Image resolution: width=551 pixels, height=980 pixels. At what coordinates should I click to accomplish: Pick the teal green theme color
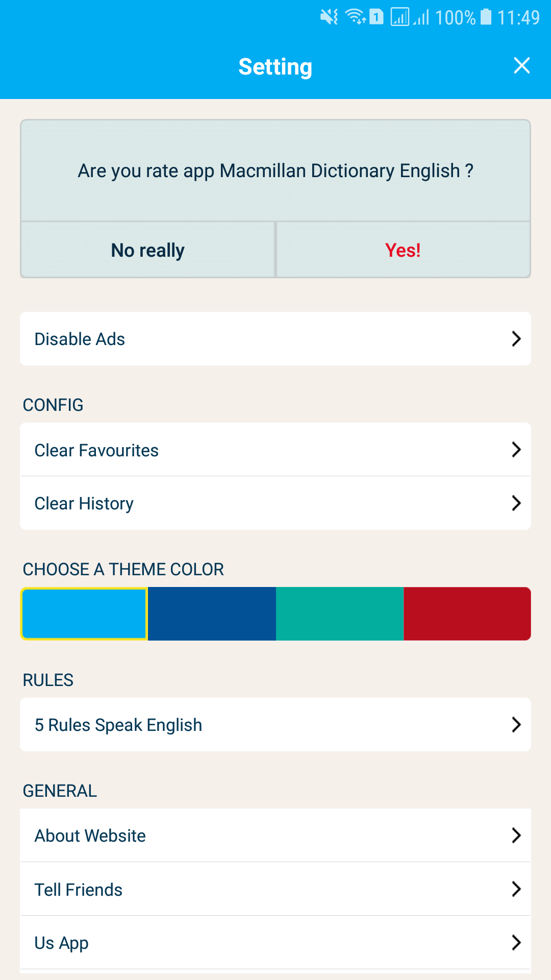click(340, 614)
